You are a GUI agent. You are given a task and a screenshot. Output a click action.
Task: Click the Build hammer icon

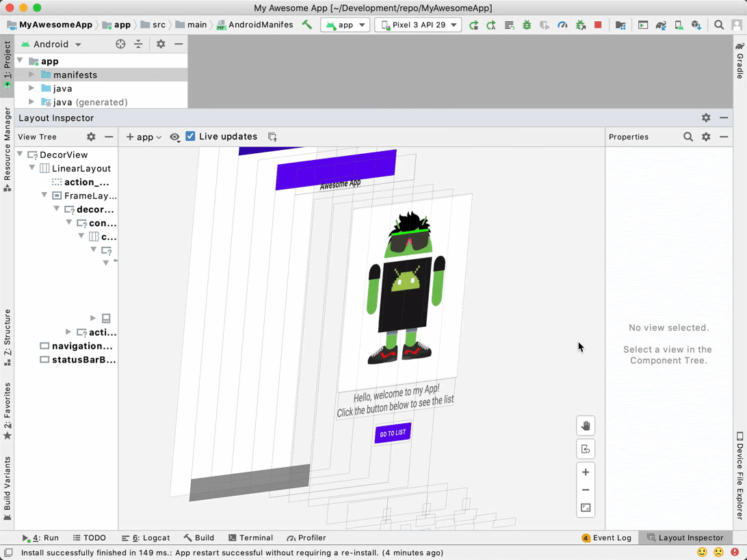(307, 25)
